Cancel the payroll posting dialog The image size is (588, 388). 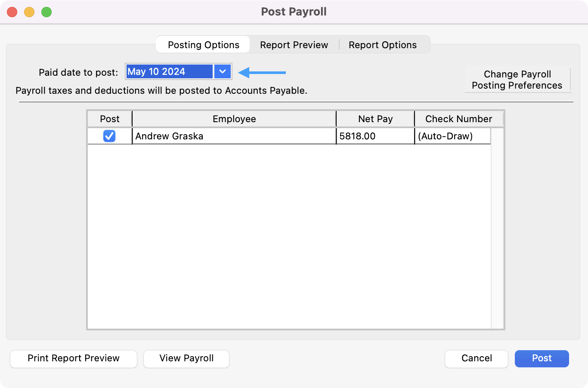(476, 358)
